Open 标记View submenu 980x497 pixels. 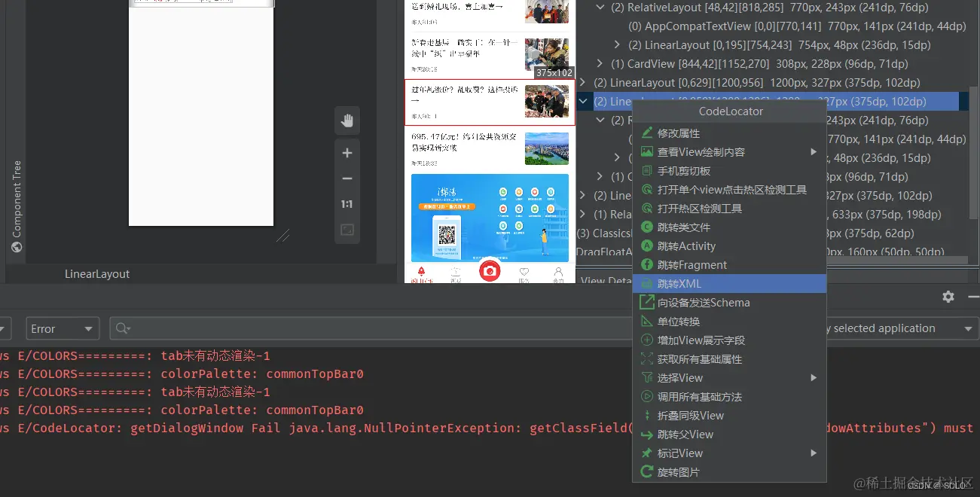point(729,453)
